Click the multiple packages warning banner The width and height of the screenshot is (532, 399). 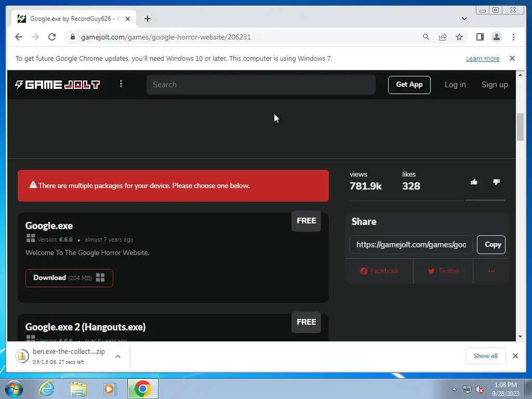(173, 185)
